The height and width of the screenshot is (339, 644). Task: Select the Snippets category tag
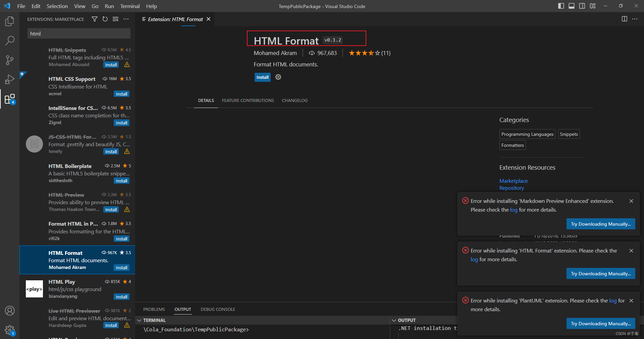pos(569,134)
